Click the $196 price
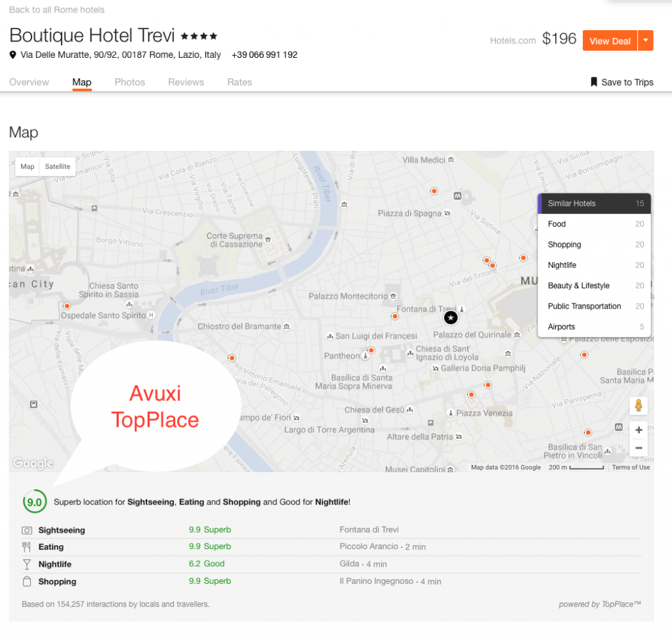The width and height of the screenshot is (672, 639). [x=559, y=39]
